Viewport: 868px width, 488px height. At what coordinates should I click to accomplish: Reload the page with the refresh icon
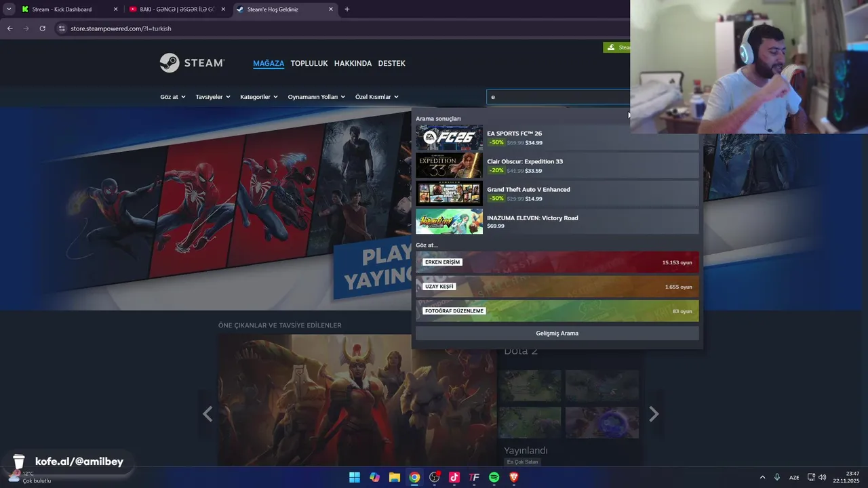[42, 28]
